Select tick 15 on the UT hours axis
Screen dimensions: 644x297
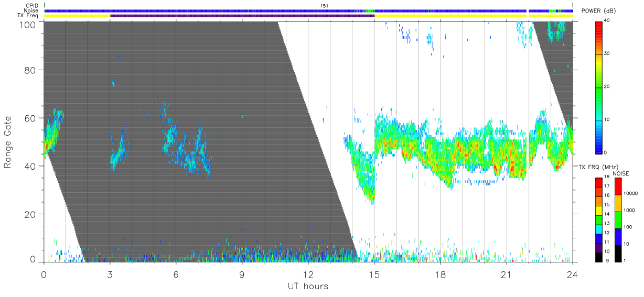pyautogui.click(x=374, y=274)
